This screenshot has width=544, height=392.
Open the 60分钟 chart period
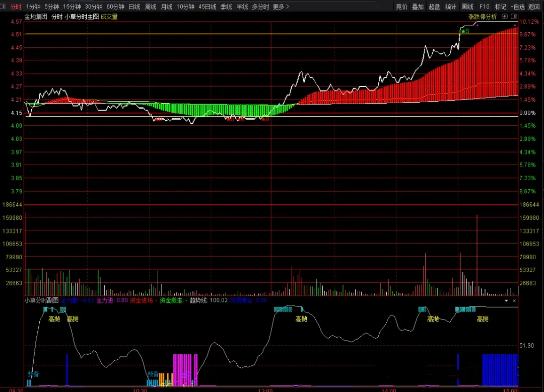(x=115, y=7)
